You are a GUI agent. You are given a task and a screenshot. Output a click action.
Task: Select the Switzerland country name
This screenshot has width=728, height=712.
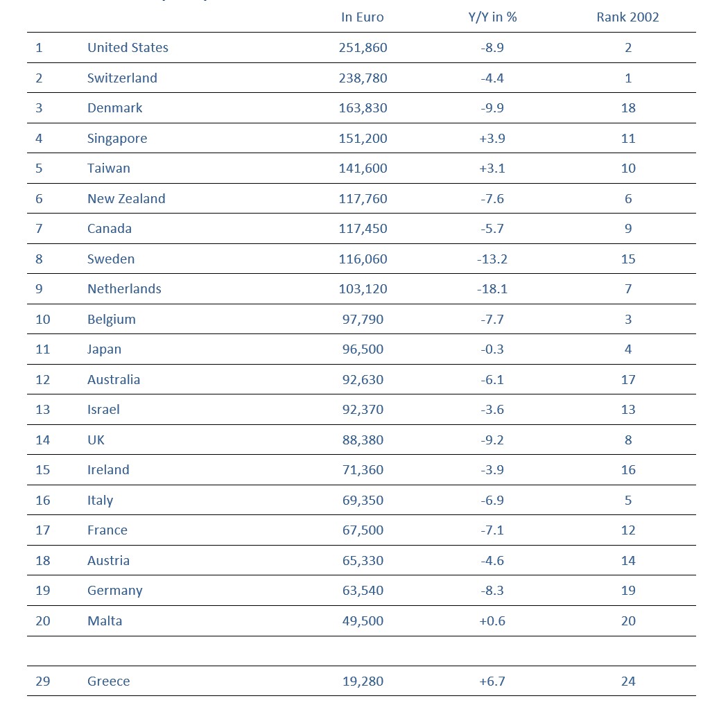point(122,78)
